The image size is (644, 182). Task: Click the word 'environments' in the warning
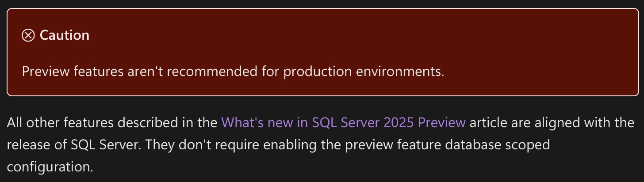397,71
